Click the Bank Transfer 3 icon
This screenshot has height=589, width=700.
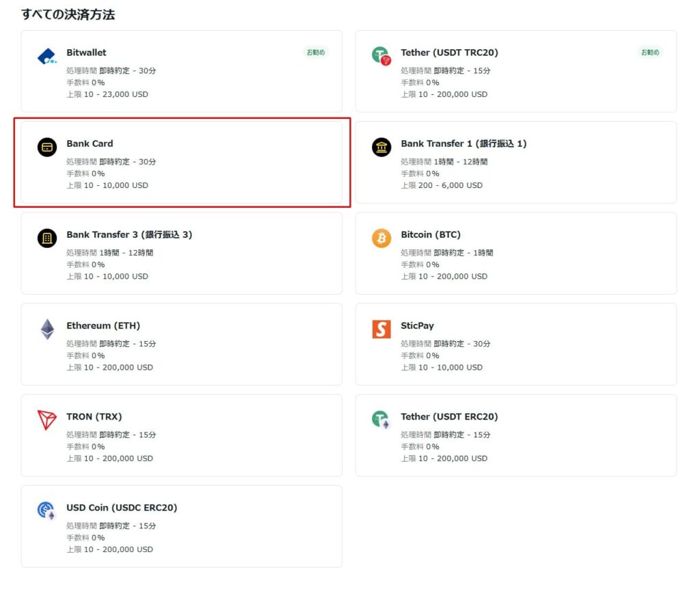pos(46,238)
